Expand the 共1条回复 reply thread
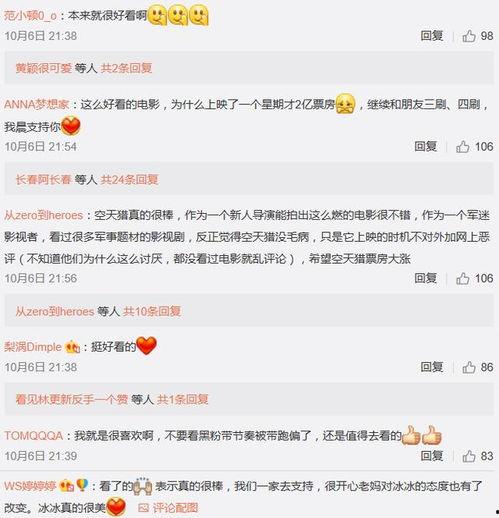 tap(183, 399)
